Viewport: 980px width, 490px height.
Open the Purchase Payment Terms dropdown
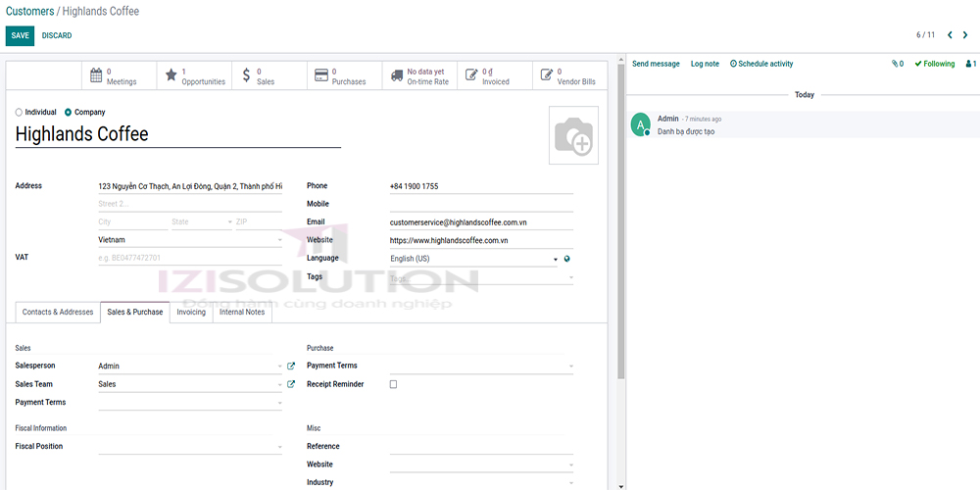point(481,367)
